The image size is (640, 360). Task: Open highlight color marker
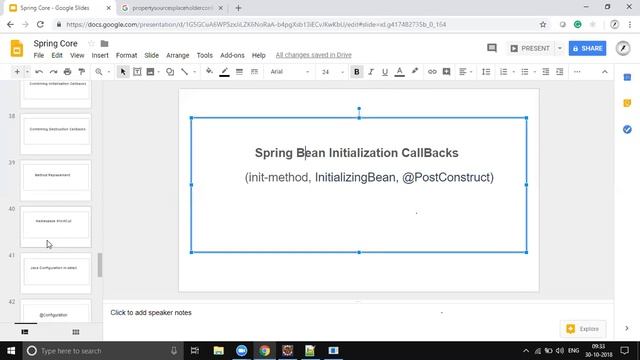click(x=415, y=71)
